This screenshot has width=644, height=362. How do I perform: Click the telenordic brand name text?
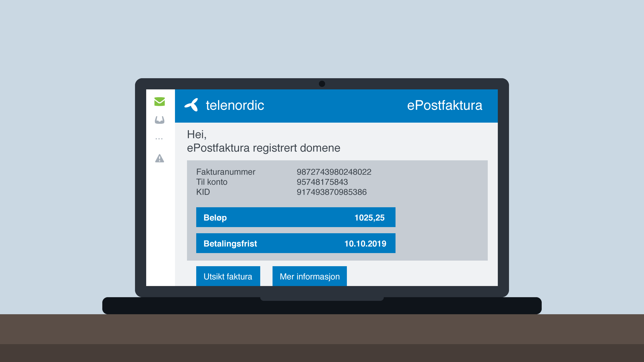235,105
